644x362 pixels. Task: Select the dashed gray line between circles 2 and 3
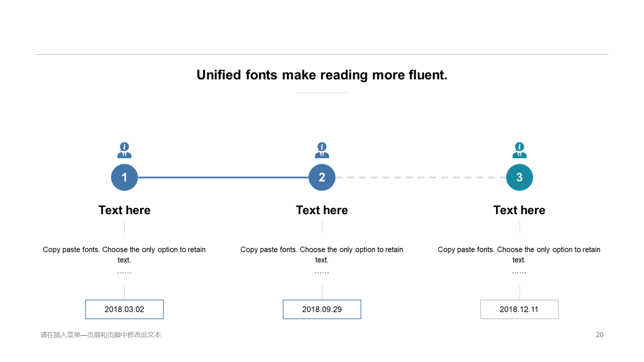click(421, 177)
